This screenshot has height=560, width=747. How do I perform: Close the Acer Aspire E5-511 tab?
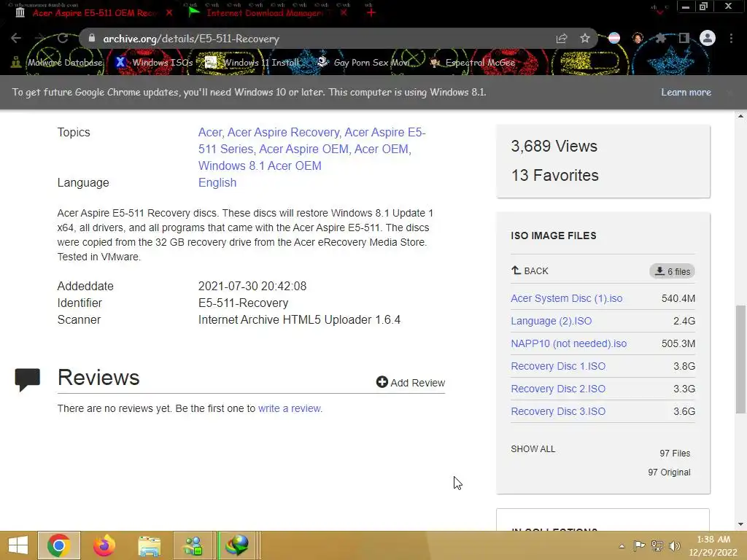[169, 13]
